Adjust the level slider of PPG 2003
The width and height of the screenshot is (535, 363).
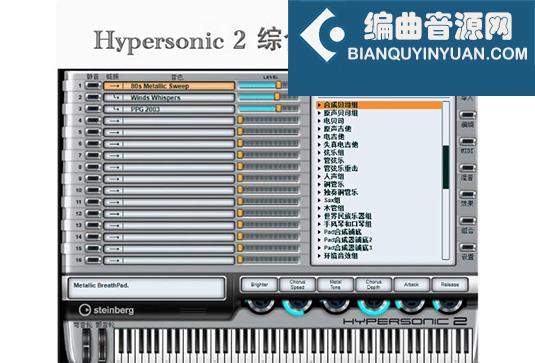(x=279, y=108)
